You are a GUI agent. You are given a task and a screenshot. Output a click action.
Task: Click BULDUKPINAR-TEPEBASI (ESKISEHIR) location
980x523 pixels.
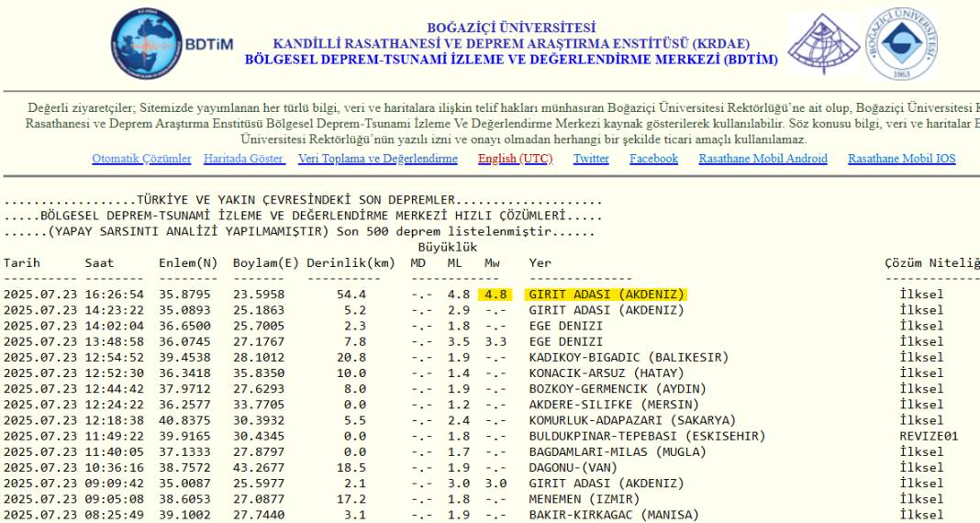point(647,436)
